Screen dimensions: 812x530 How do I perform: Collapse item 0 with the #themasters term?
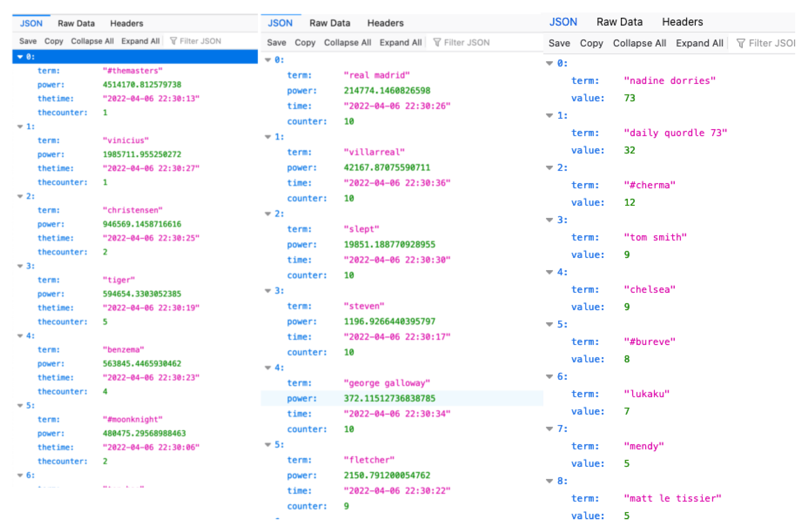coord(20,57)
